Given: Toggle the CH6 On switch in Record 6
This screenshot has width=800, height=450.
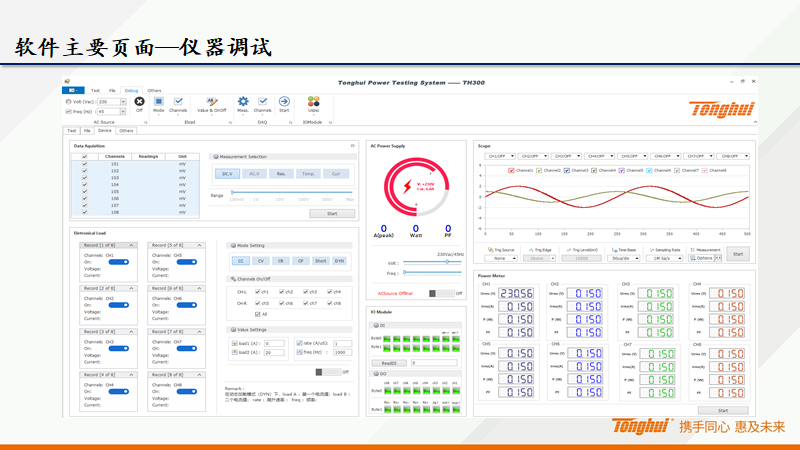Looking at the screenshot, I should [187, 305].
